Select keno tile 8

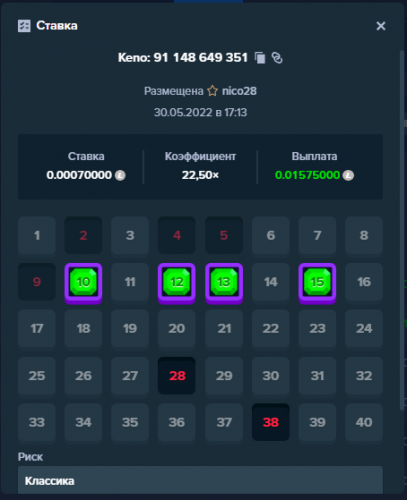[364, 236]
